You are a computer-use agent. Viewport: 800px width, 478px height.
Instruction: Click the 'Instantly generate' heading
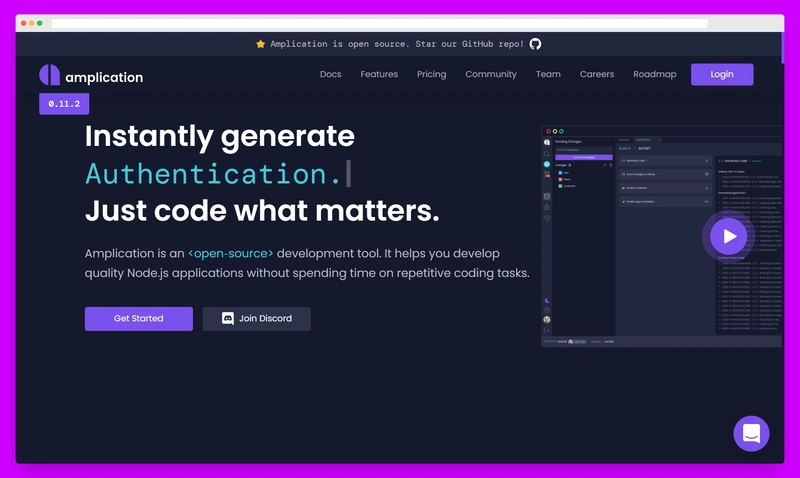[220, 136]
